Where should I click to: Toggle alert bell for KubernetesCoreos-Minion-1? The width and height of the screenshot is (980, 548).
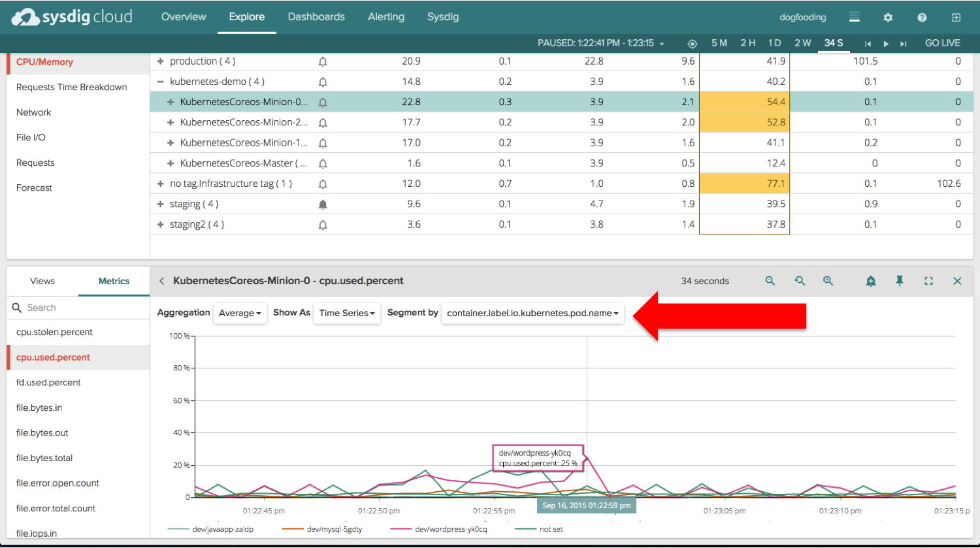point(323,143)
